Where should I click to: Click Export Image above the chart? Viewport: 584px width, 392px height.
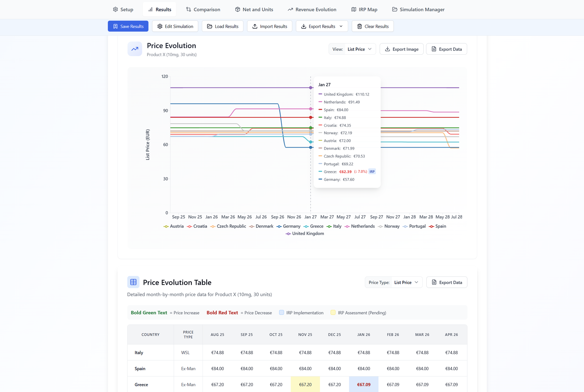click(x=401, y=49)
